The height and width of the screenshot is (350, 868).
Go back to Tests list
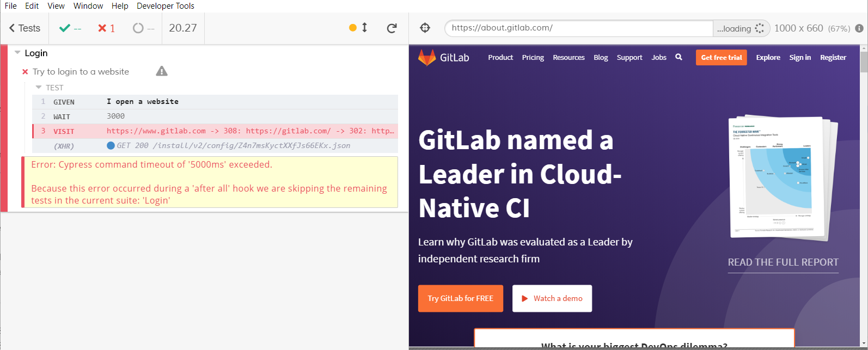click(25, 28)
